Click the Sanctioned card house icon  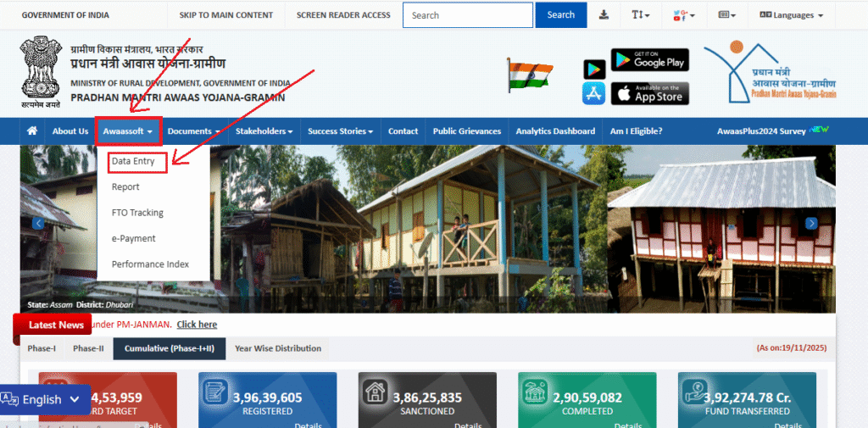(x=374, y=392)
